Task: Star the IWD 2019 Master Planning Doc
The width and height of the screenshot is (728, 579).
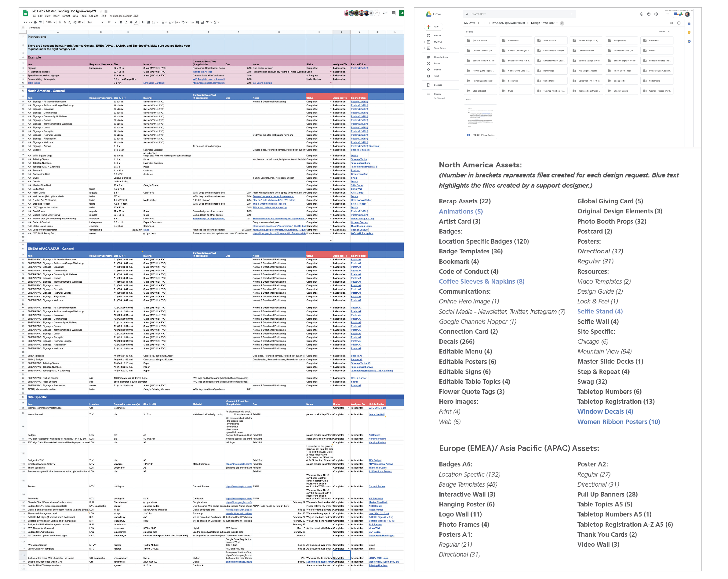Action: tap(101, 11)
